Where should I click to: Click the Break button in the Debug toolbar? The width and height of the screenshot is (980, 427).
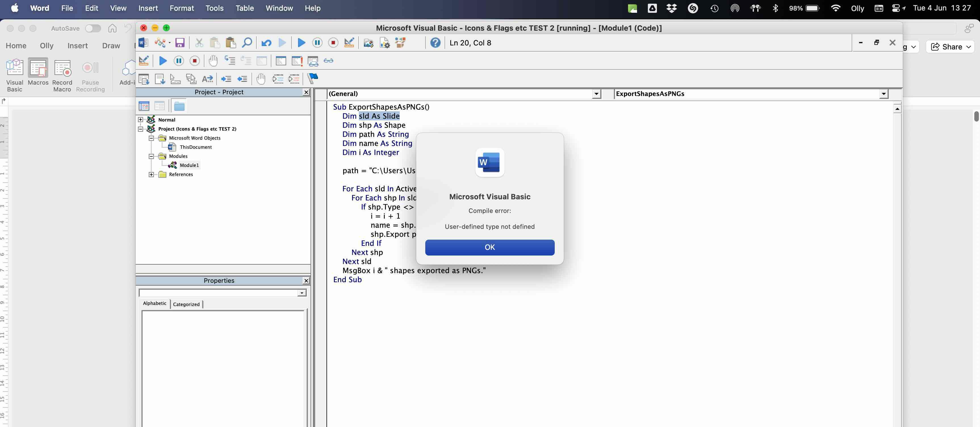179,60
